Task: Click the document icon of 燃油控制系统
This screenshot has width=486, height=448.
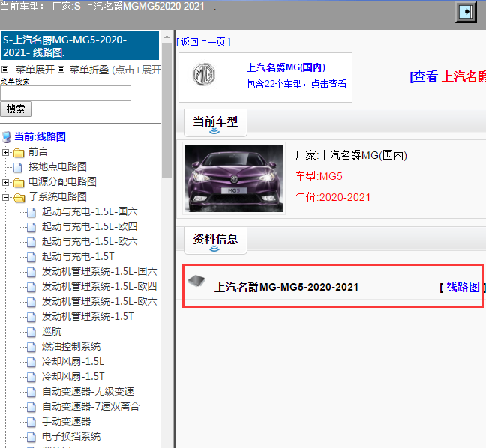Action: [31, 347]
